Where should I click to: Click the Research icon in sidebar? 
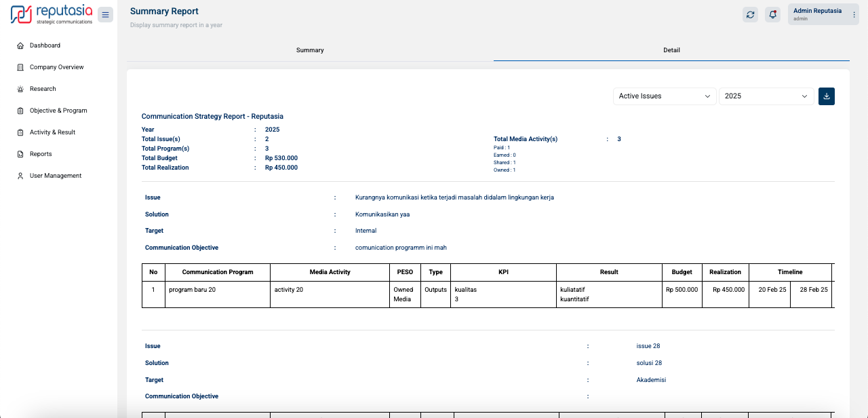point(20,89)
